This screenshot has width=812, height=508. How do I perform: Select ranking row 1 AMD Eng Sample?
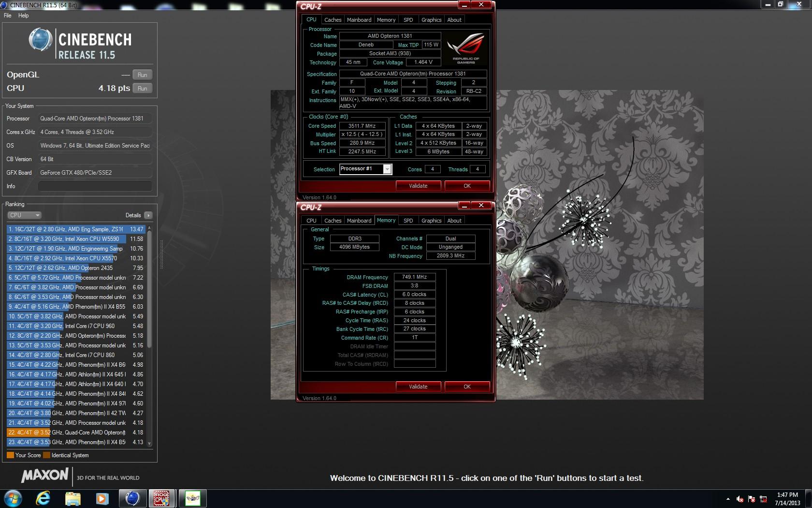(x=76, y=229)
